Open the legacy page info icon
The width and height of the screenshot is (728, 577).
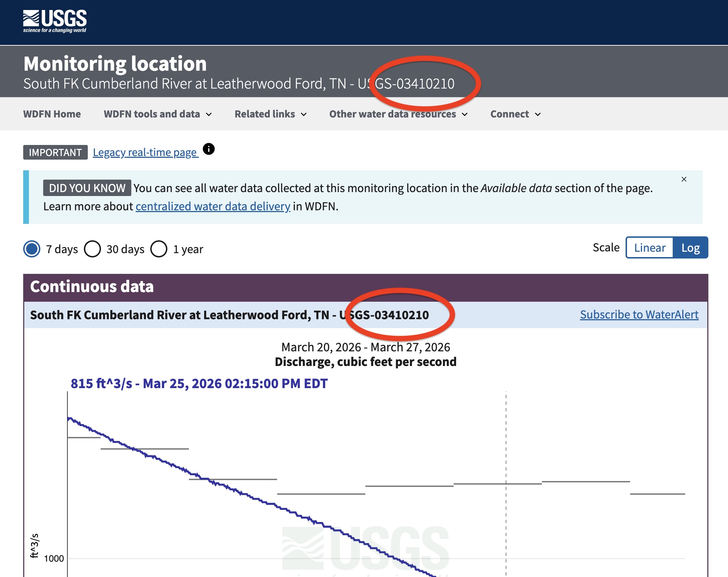[209, 149]
